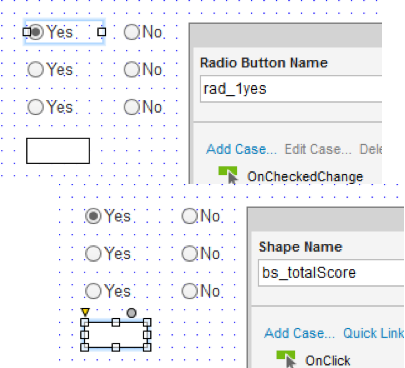Click the Shape Name field containing bs_totalScore
Image resolution: width=405 pixels, height=368 pixels.
pyautogui.click(x=331, y=273)
